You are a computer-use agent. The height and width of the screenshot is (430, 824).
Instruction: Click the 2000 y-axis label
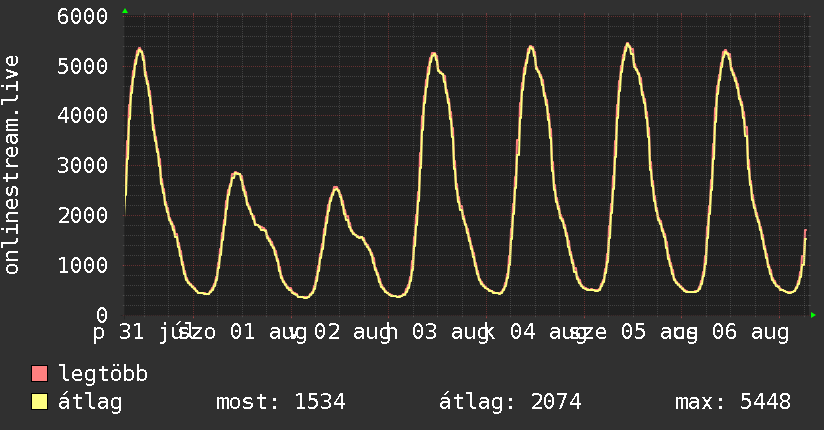83,216
